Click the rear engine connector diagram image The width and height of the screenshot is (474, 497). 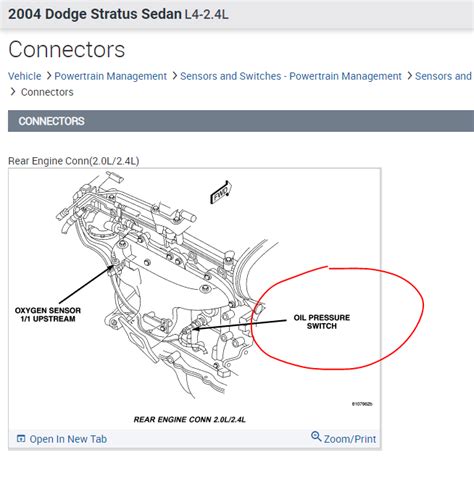coord(195,298)
